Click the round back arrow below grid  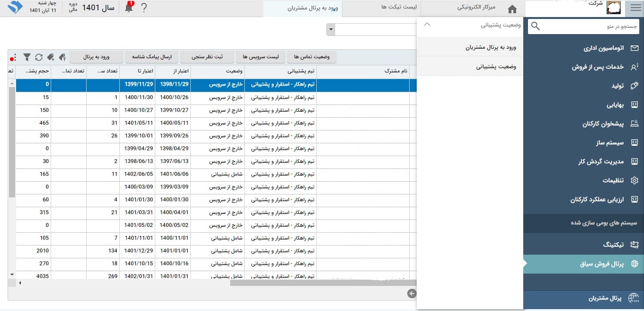pos(411,294)
